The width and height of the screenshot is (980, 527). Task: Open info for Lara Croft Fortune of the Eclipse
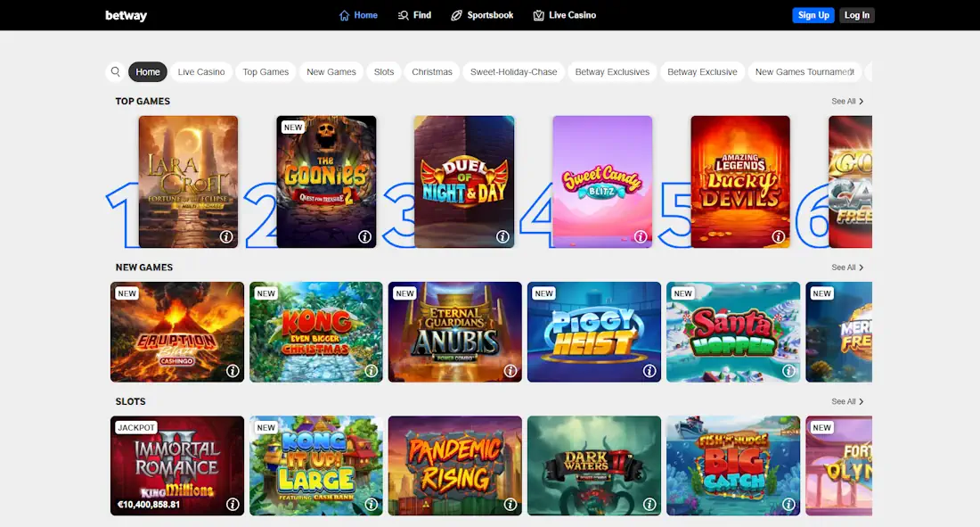pyautogui.click(x=224, y=237)
